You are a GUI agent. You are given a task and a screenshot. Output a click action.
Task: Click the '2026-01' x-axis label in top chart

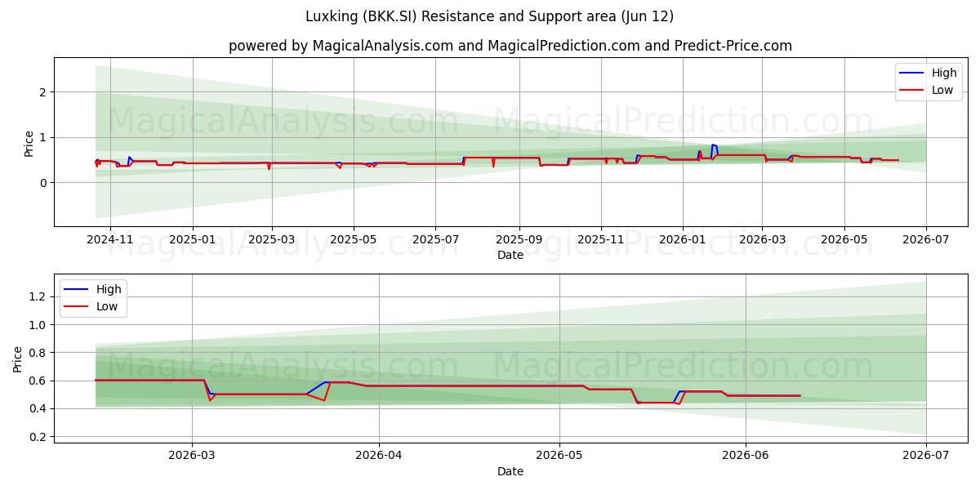click(683, 240)
